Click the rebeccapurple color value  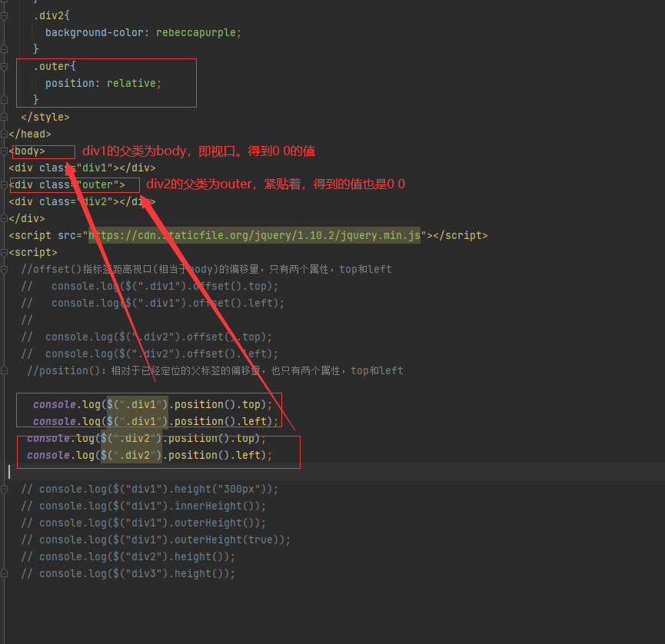point(196,32)
